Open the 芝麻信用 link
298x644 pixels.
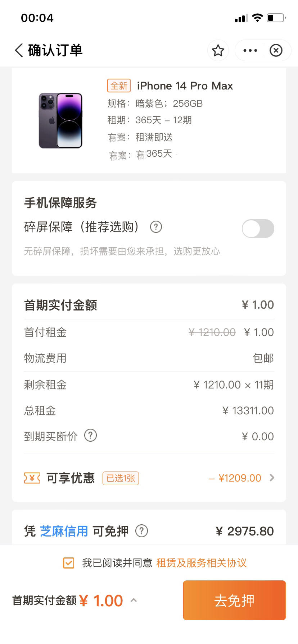coord(64,531)
